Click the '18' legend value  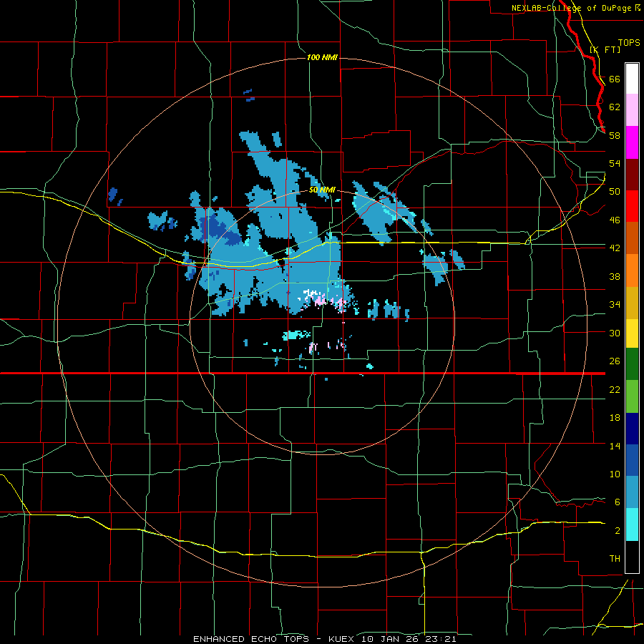tap(615, 418)
